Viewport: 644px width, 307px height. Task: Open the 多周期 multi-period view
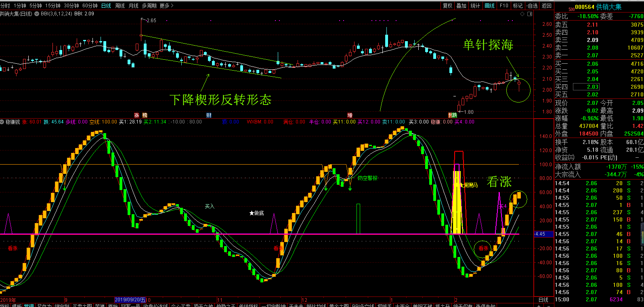[149, 6]
